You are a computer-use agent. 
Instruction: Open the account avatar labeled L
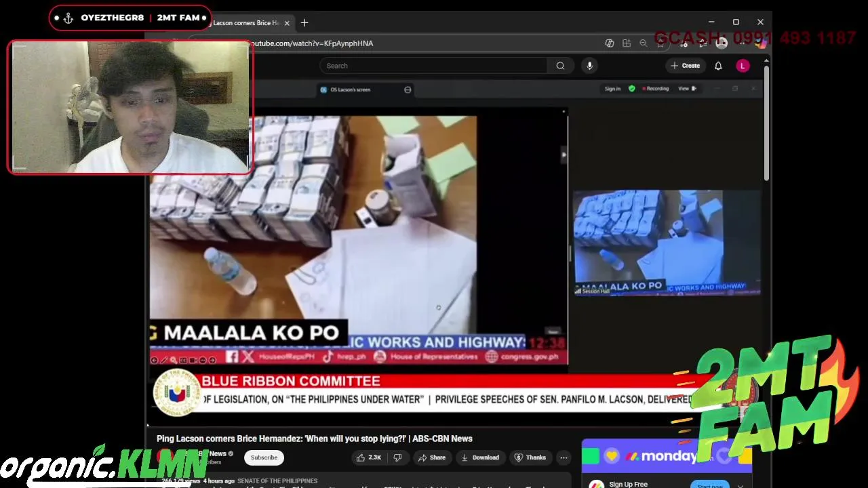click(743, 66)
